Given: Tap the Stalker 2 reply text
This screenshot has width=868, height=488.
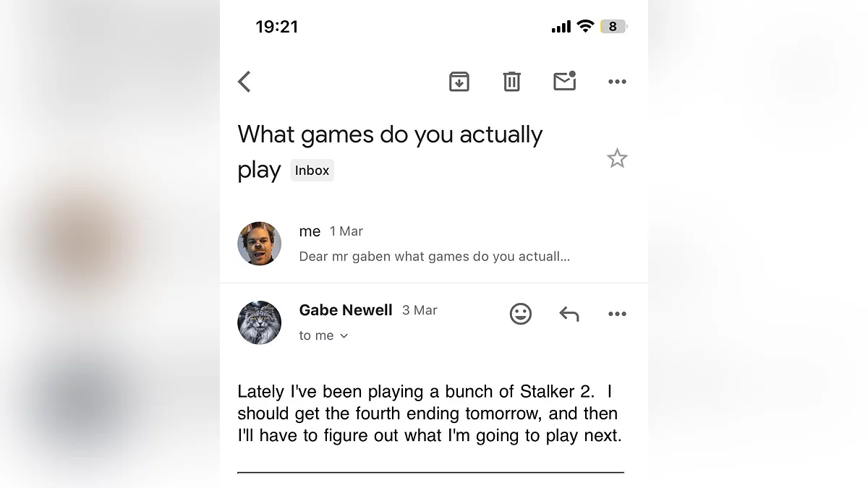Looking at the screenshot, I should pos(429,414).
